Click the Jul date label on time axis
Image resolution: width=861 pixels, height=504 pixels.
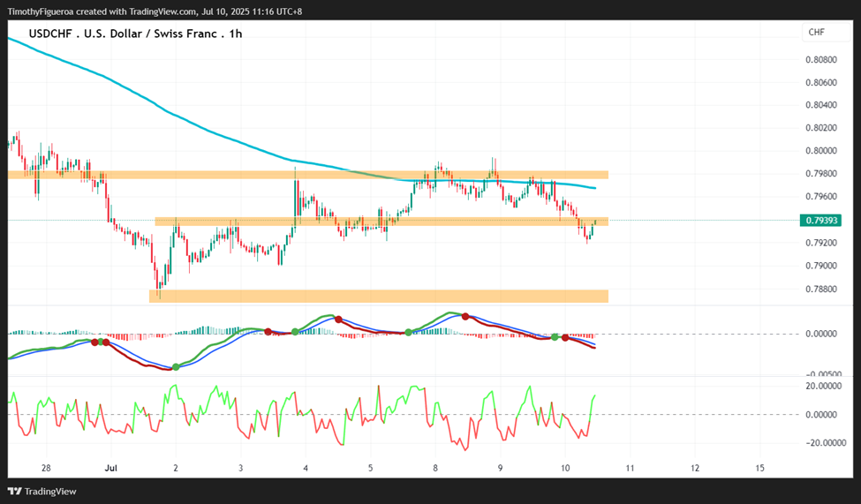111,469
